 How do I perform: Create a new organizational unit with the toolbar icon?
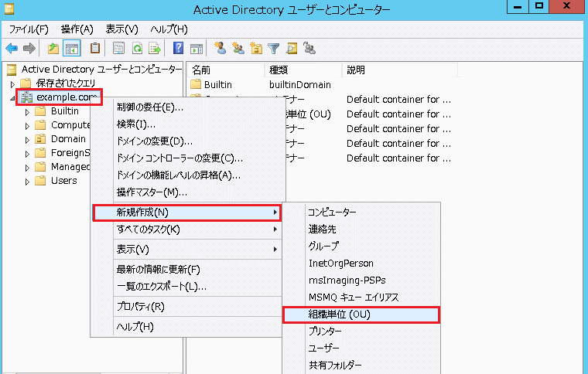(257, 48)
